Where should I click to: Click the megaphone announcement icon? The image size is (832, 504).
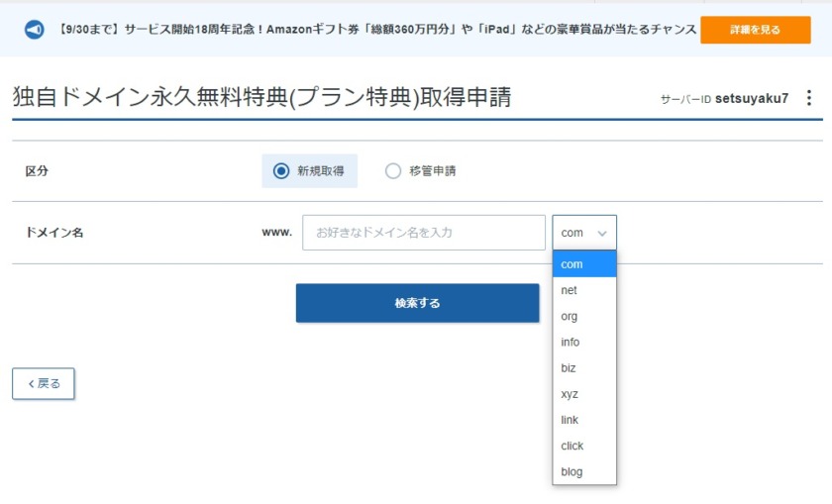coord(35,30)
